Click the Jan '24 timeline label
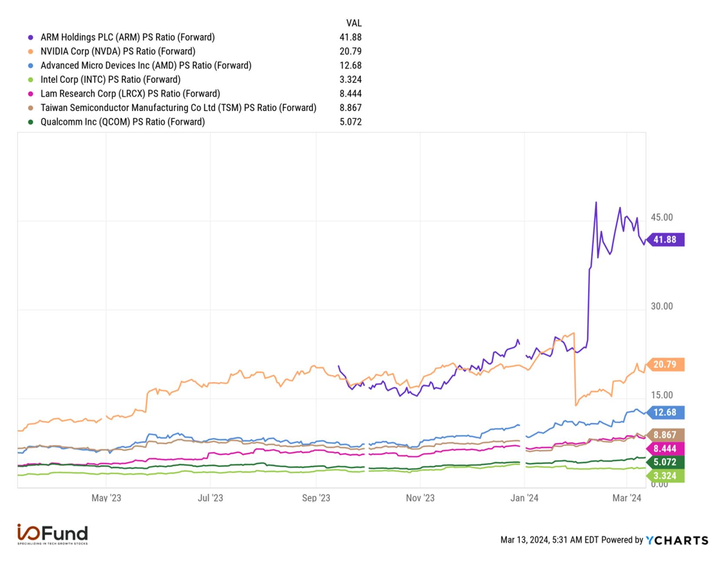 524,498
